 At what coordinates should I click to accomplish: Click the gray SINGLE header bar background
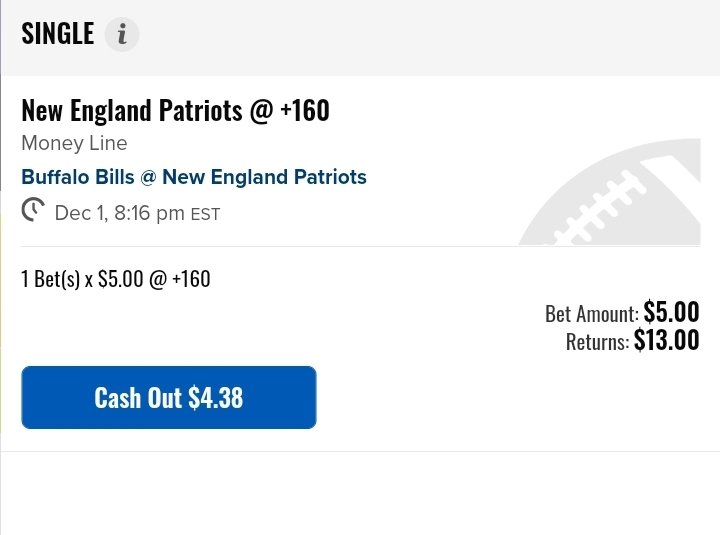click(413, 38)
